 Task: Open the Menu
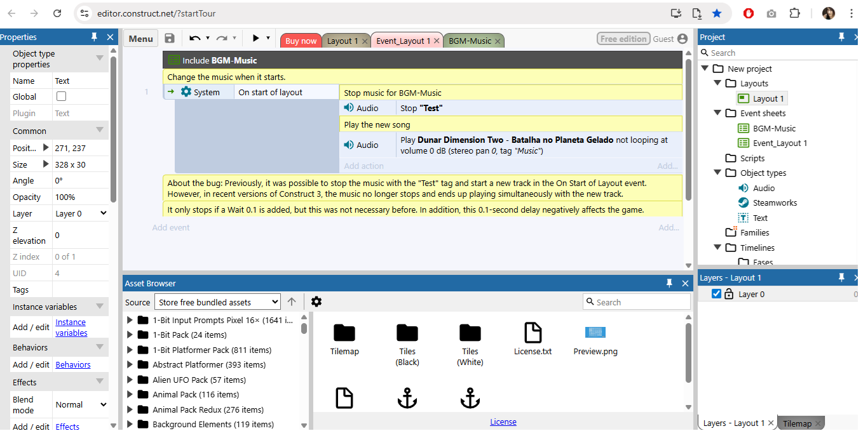(140, 38)
